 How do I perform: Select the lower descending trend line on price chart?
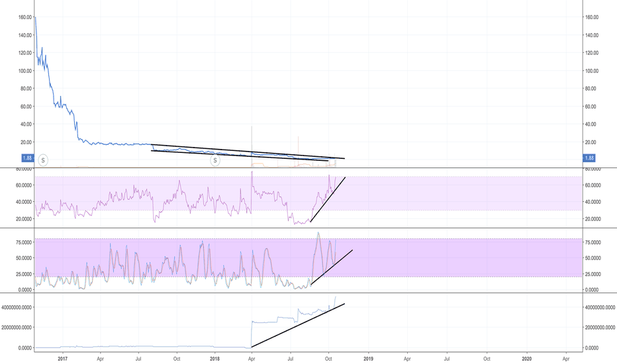pos(239,156)
